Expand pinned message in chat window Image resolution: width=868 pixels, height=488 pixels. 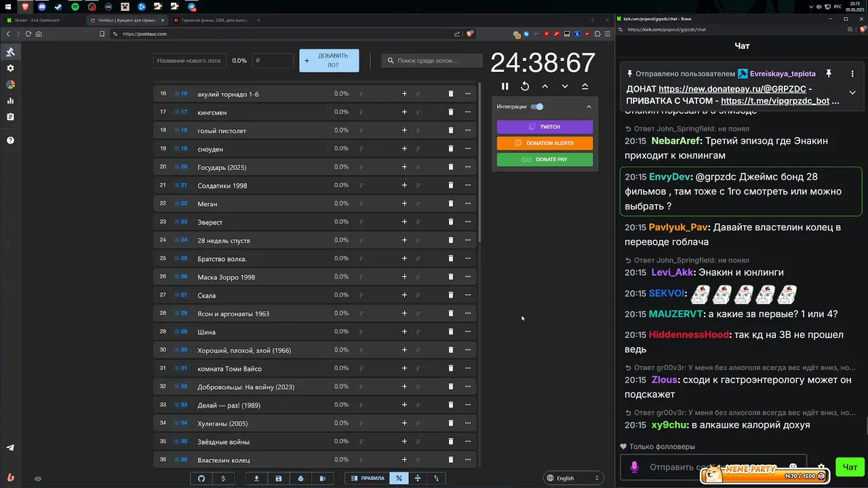coord(852,92)
